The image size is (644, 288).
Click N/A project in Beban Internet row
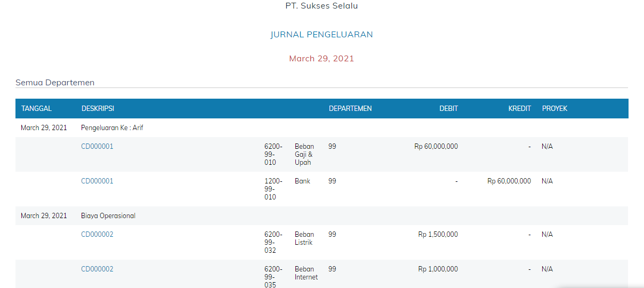547,269
